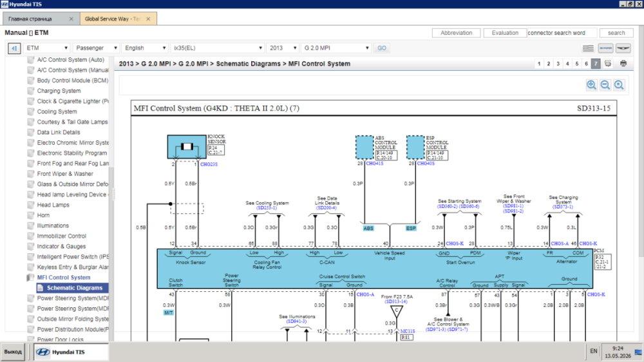The image size is (644, 362).
Task: Open Indicator & Gauges tree item
Action: tap(61, 247)
